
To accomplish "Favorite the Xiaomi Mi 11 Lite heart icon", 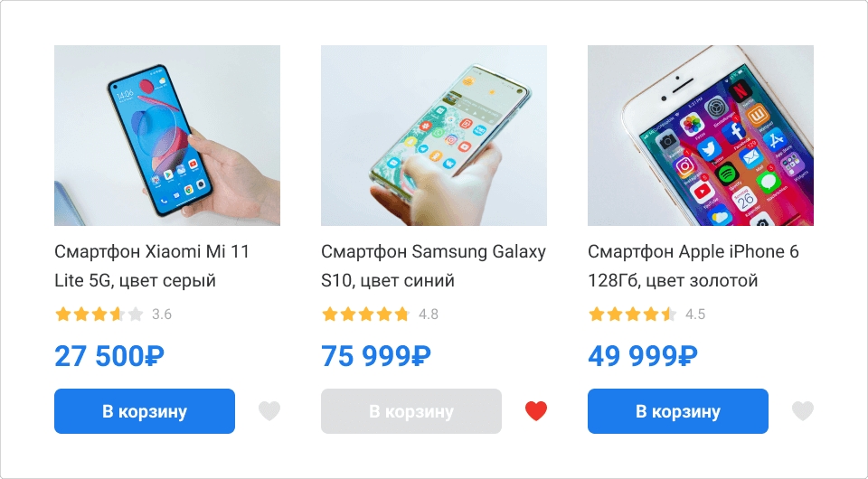I will (x=269, y=411).
